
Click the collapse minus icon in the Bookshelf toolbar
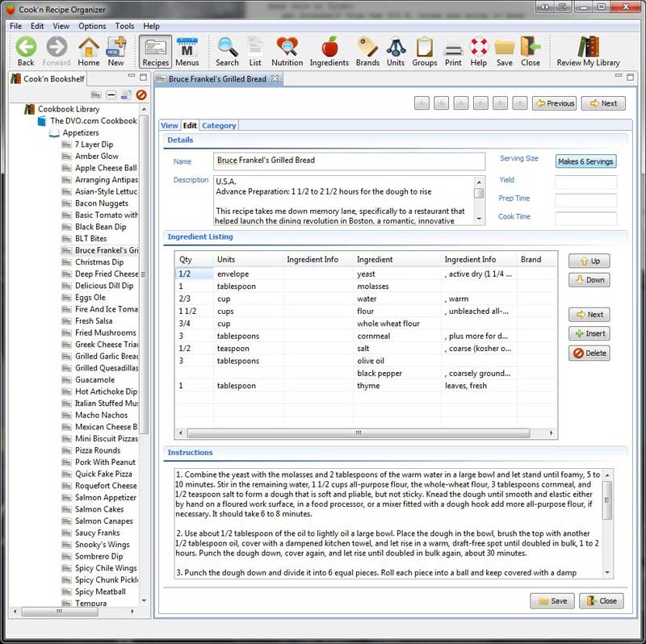[x=111, y=95]
